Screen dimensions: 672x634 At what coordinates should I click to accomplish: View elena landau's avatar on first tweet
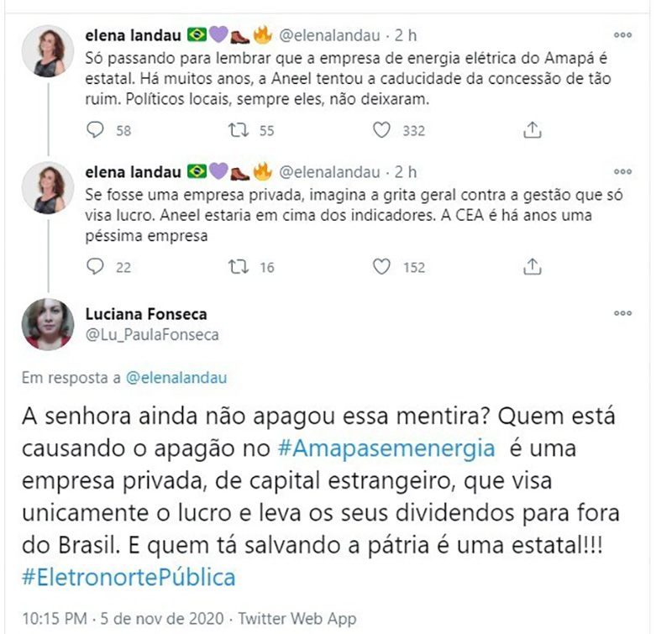coord(48,51)
